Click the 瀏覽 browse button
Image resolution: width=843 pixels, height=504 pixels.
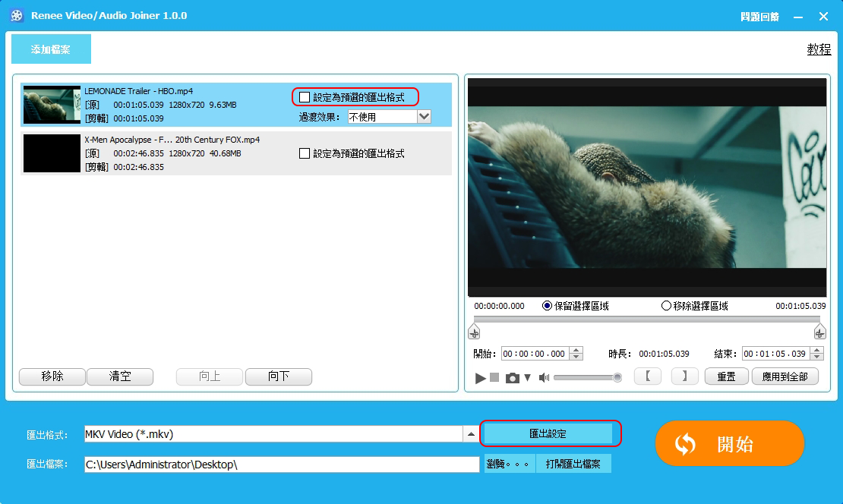510,465
